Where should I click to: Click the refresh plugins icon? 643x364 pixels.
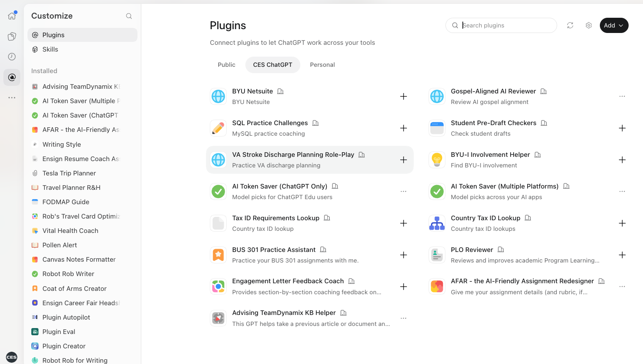(x=570, y=25)
